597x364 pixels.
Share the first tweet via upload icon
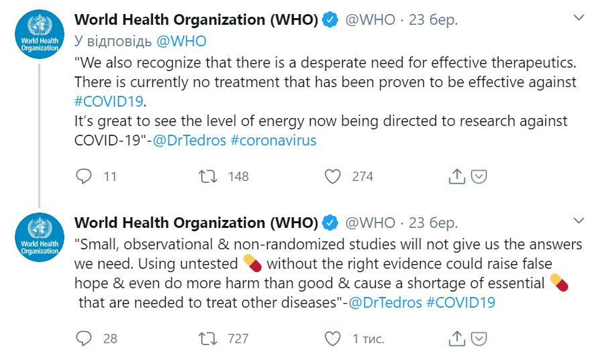tap(457, 176)
